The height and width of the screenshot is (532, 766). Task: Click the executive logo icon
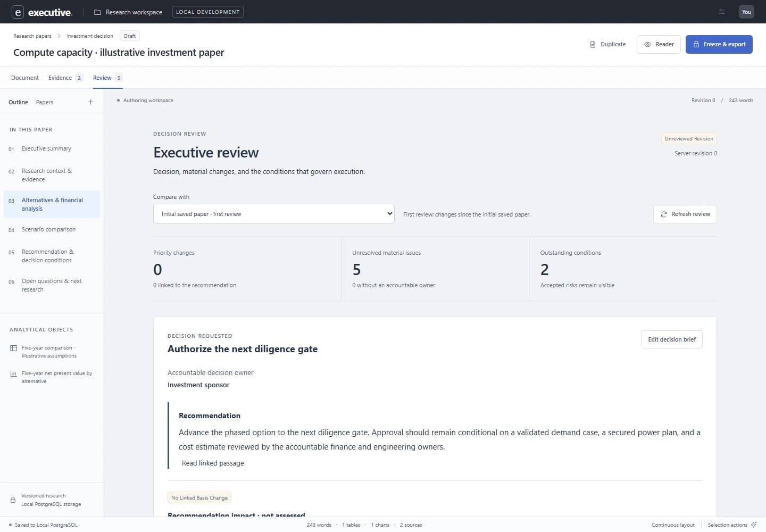click(18, 12)
